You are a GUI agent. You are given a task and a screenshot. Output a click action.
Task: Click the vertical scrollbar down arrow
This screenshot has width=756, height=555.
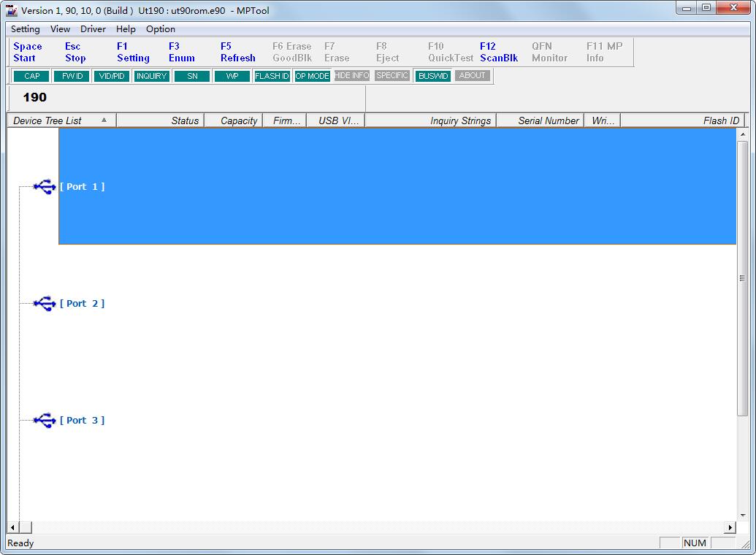click(743, 515)
